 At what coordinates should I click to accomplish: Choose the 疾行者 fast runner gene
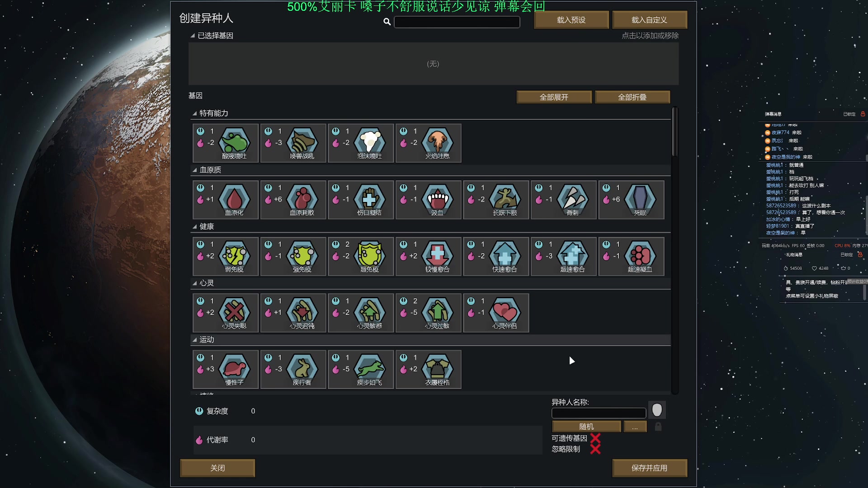pos(293,369)
